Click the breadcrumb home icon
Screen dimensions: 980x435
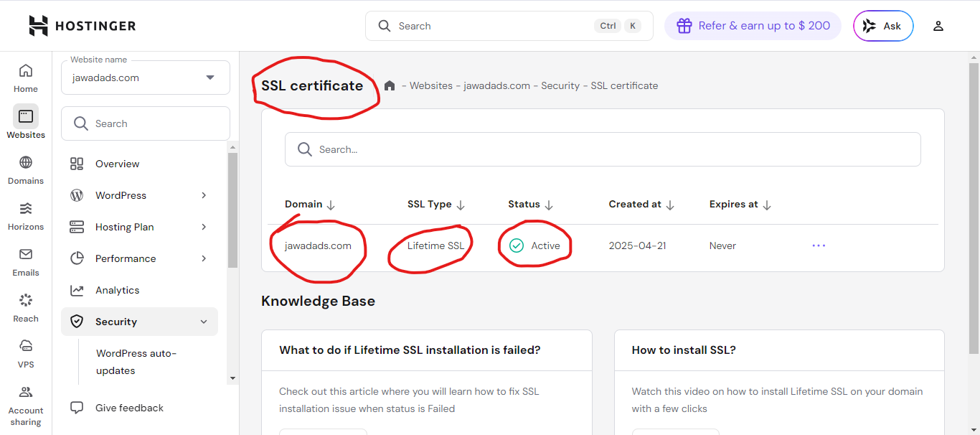pos(390,85)
